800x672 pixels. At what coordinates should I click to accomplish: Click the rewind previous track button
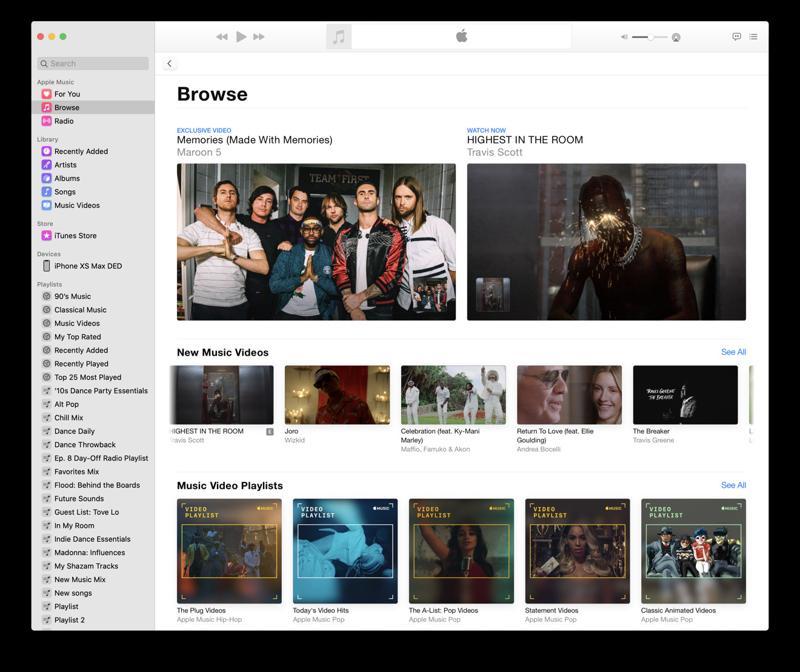pos(222,37)
